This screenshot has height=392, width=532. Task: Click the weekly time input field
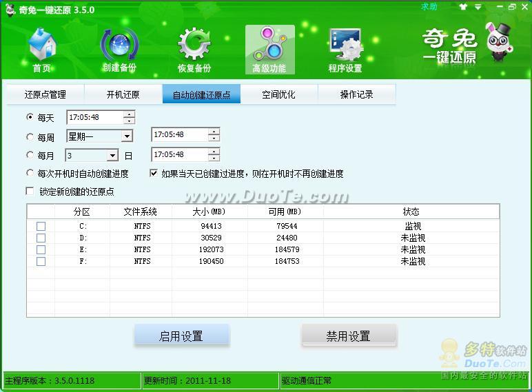[x=180, y=134]
